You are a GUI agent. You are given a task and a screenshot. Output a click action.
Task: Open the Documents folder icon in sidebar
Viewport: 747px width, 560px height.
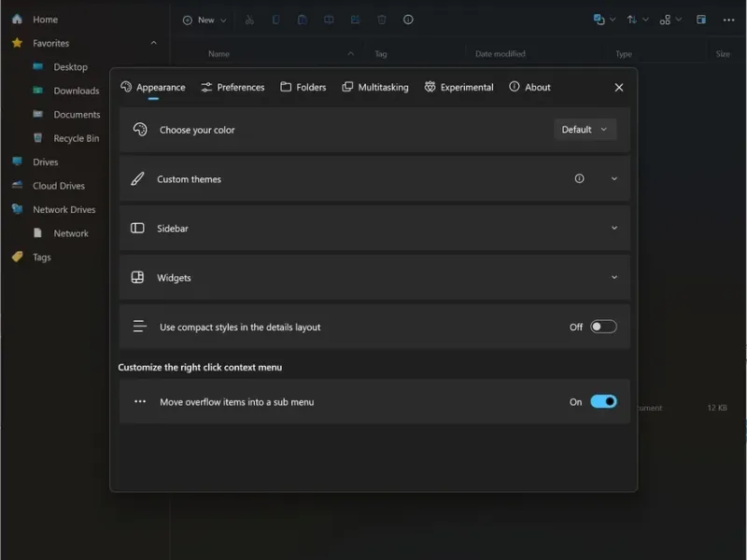click(38, 114)
